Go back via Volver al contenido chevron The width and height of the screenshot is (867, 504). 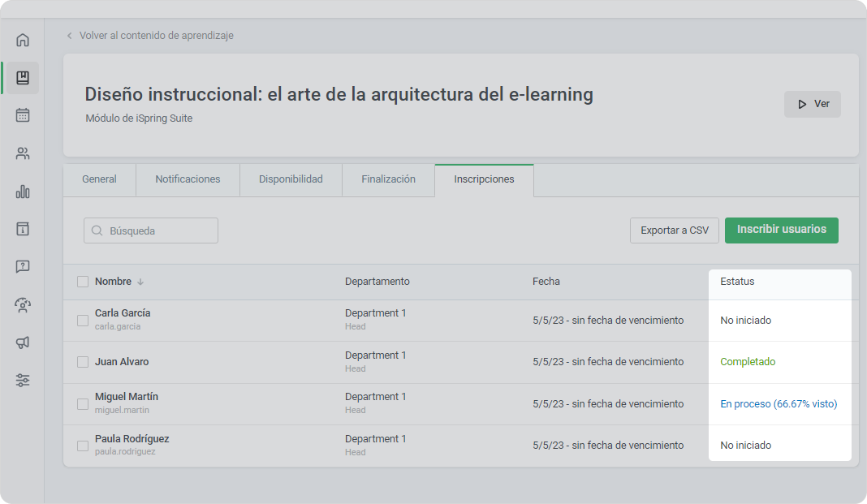tap(70, 36)
